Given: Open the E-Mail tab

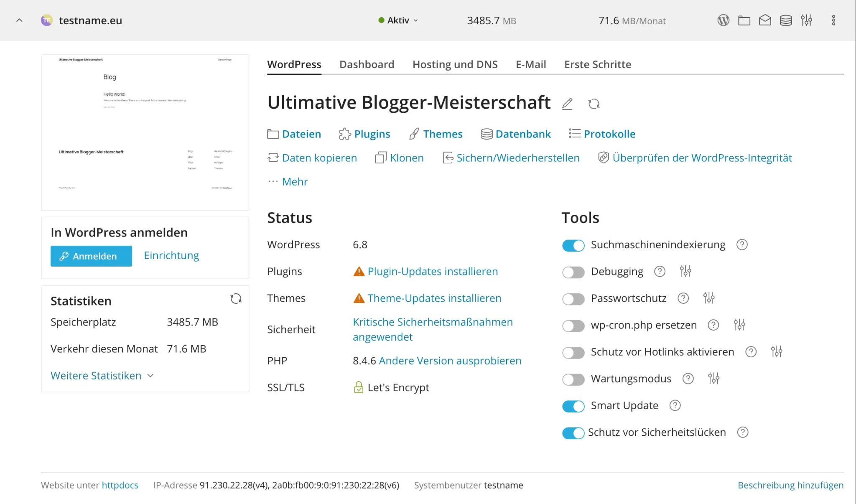Looking at the screenshot, I should point(531,64).
